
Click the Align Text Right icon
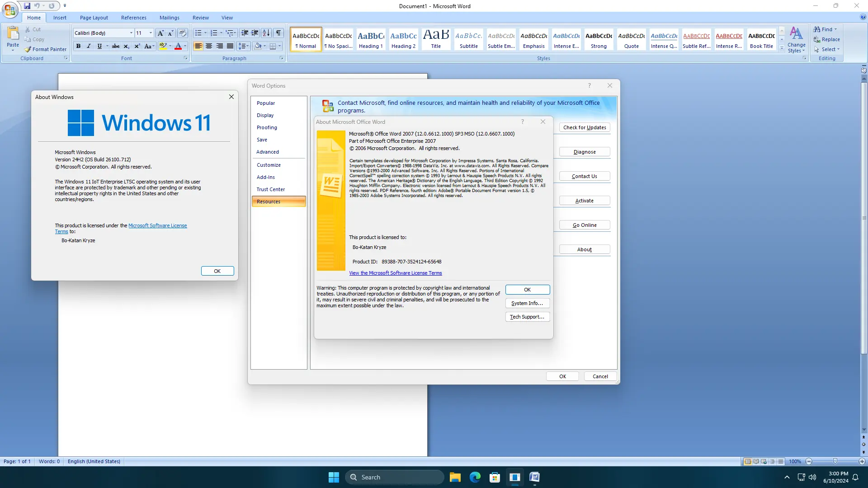pyautogui.click(x=220, y=46)
